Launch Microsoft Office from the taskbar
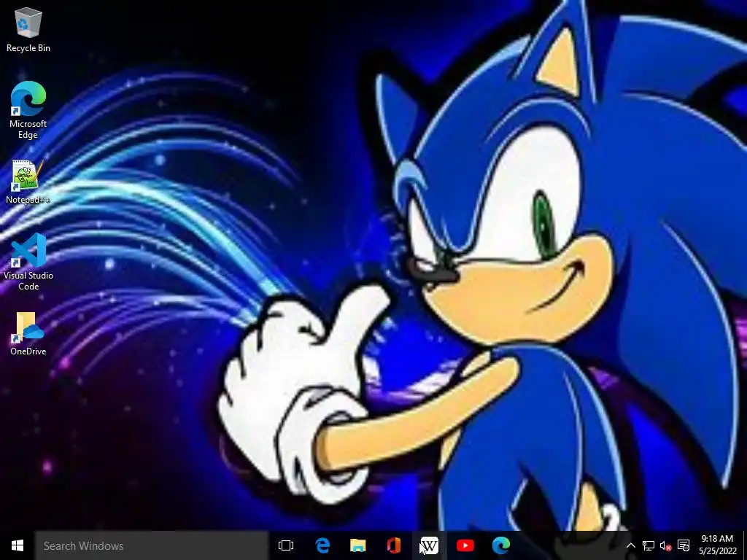The height and width of the screenshot is (560, 747). coord(393,545)
